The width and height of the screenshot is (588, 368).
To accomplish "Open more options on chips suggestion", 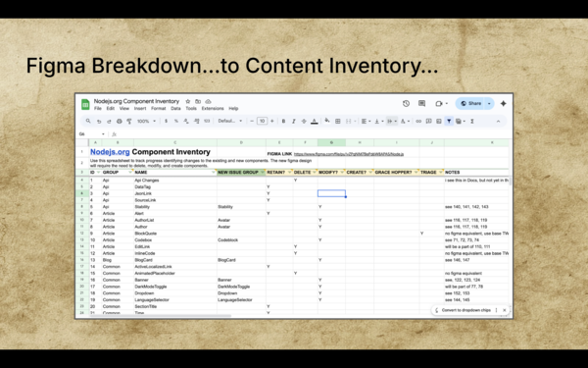I will [496, 310].
